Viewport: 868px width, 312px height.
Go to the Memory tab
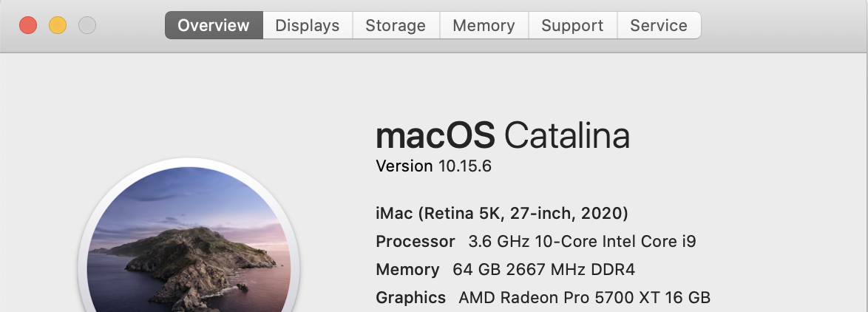pos(484,26)
